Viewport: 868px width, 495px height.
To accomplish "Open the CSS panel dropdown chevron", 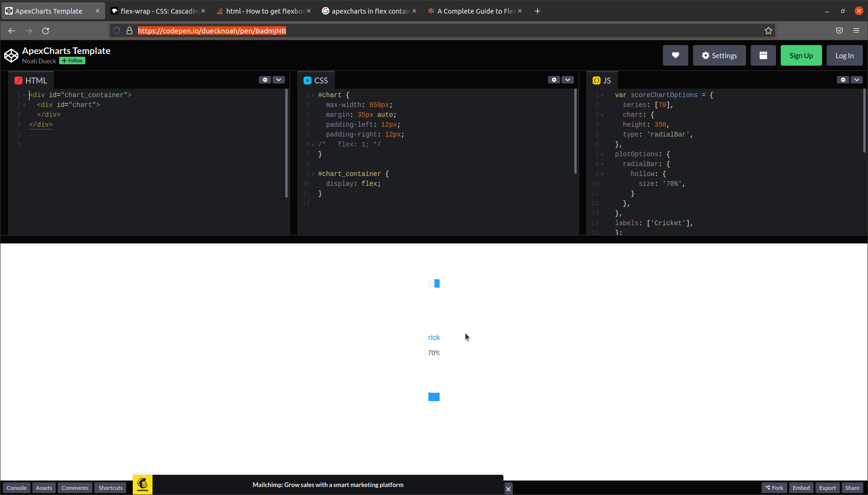I will point(568,80).
